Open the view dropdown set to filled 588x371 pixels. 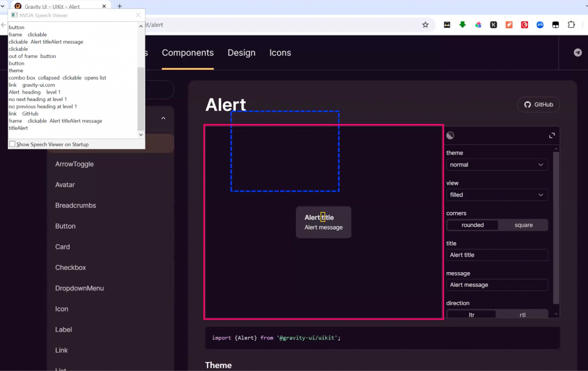(x=497, y=195)
